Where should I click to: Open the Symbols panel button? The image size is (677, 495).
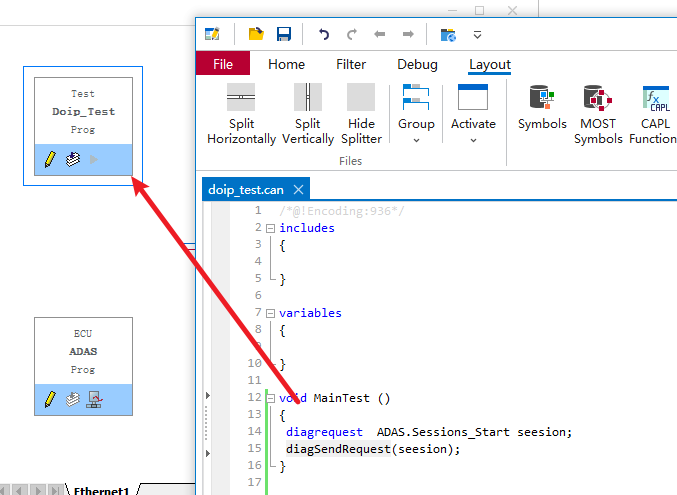pyautogui.click(x=542, y=108)
